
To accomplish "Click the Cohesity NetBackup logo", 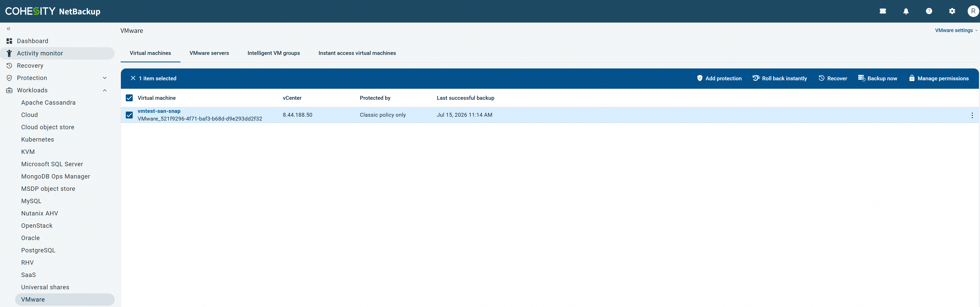I will [53, 11].
